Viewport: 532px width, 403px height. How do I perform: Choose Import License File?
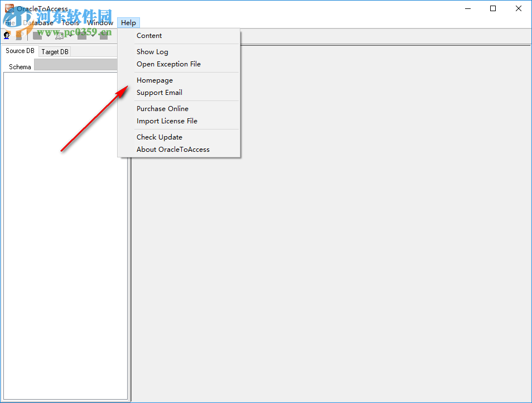[x=179, y=121]
